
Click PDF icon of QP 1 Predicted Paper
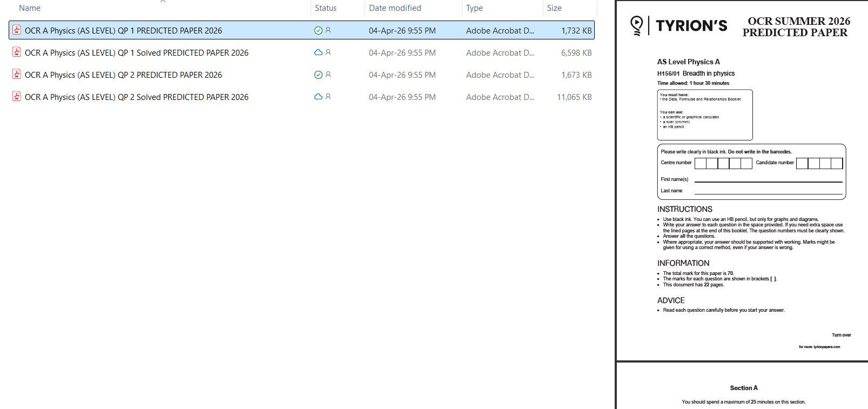17,30
